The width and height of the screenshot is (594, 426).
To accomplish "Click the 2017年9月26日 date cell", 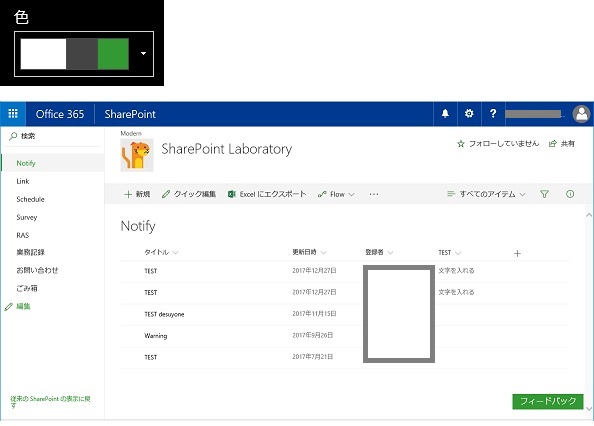I will point(312,335).
